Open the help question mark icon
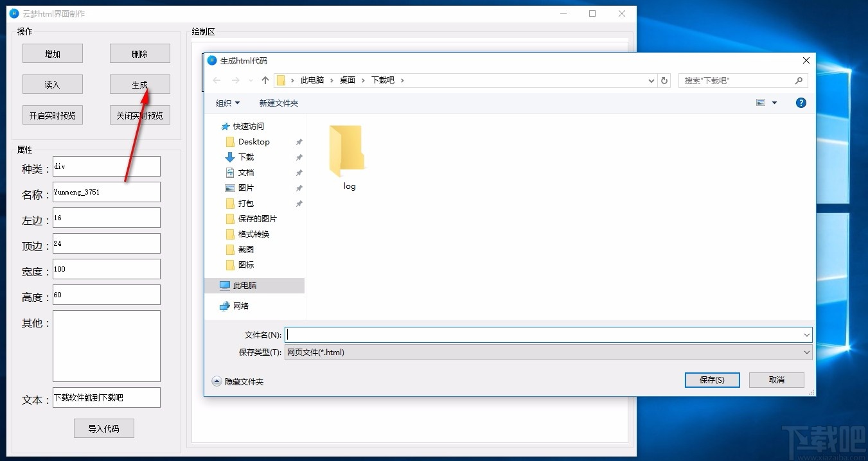 click(x=801, y=102)
